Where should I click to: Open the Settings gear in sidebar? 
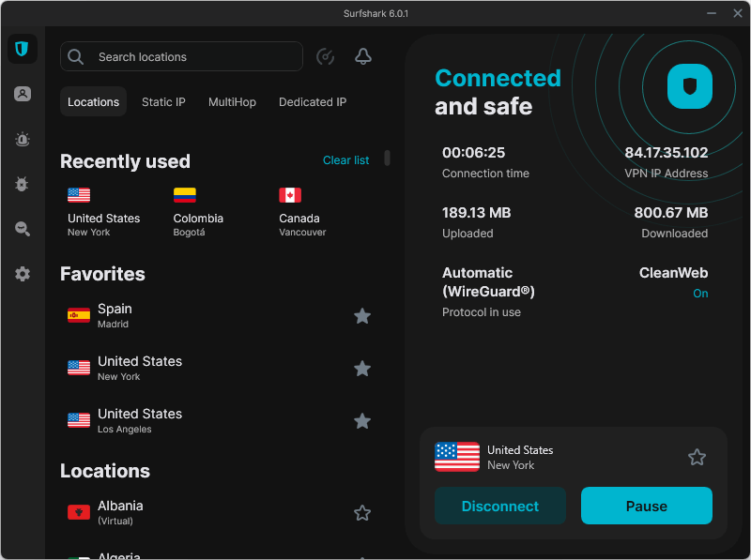[x=22, y=274]
